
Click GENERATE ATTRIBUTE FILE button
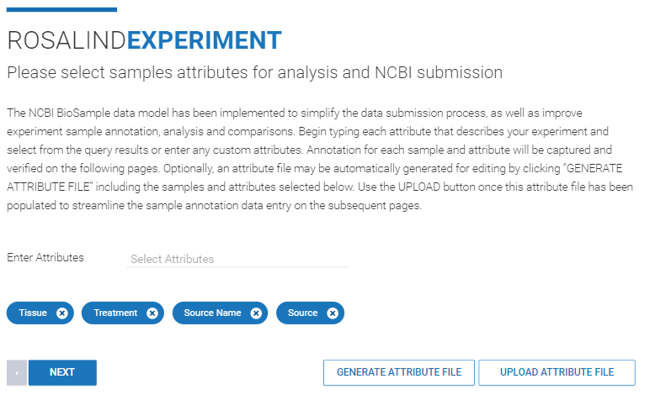399,373
